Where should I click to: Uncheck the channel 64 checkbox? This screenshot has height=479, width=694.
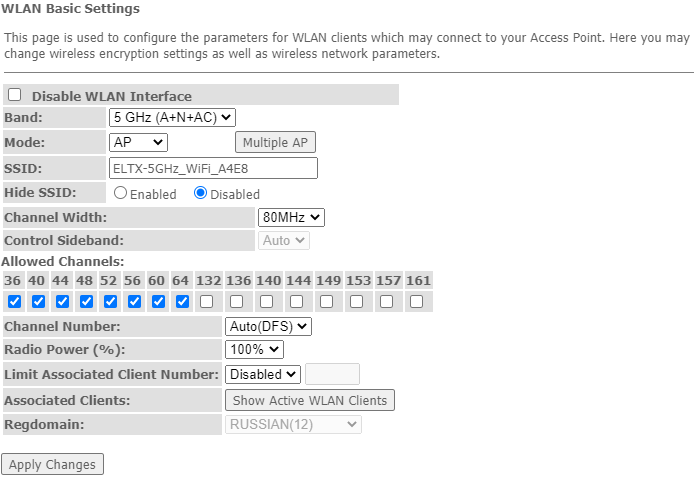(x=182, y=301)
